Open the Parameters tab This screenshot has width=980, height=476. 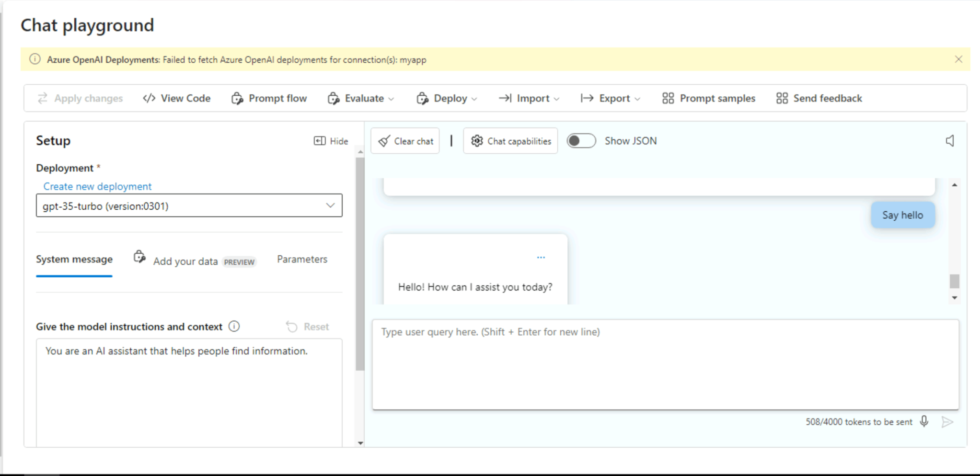302,259
